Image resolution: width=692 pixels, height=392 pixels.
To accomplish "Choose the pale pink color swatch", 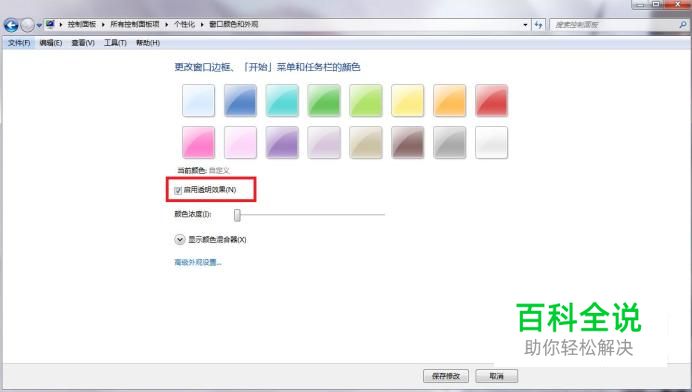I will click(241, 142).
